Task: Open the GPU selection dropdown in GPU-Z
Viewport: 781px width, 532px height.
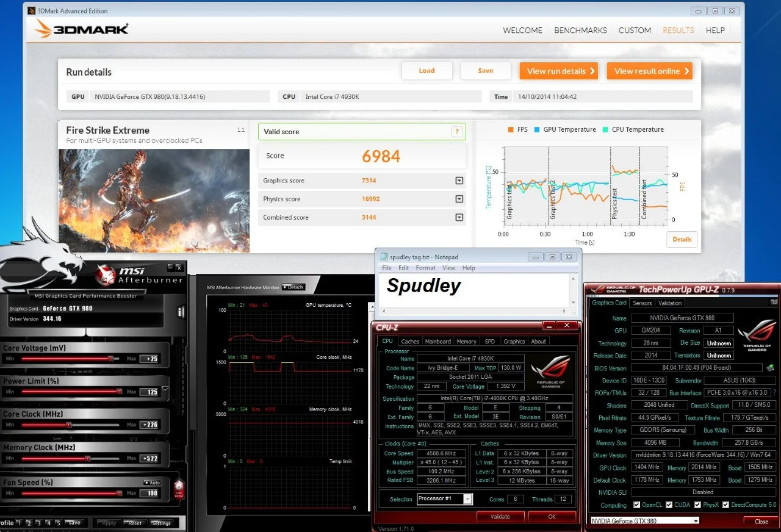Action: pos(644,521)
